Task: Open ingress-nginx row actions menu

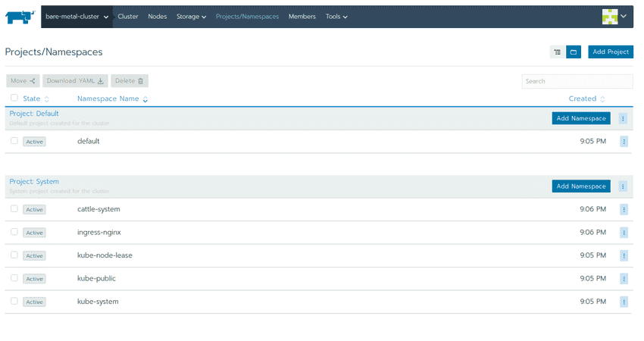Action: 624,233
